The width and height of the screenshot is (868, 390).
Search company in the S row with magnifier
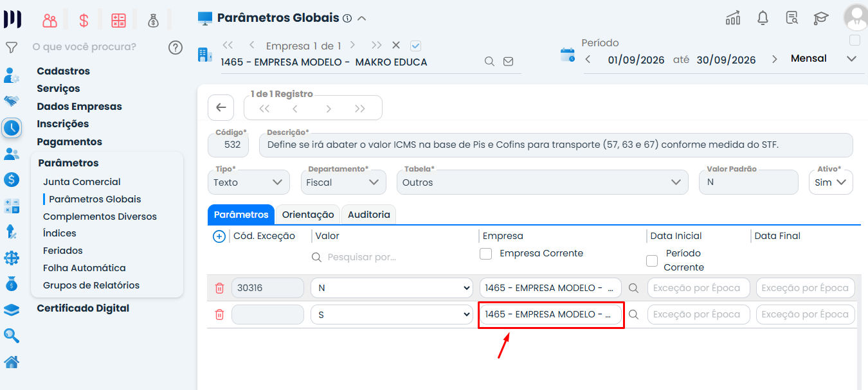click(633, 315)
